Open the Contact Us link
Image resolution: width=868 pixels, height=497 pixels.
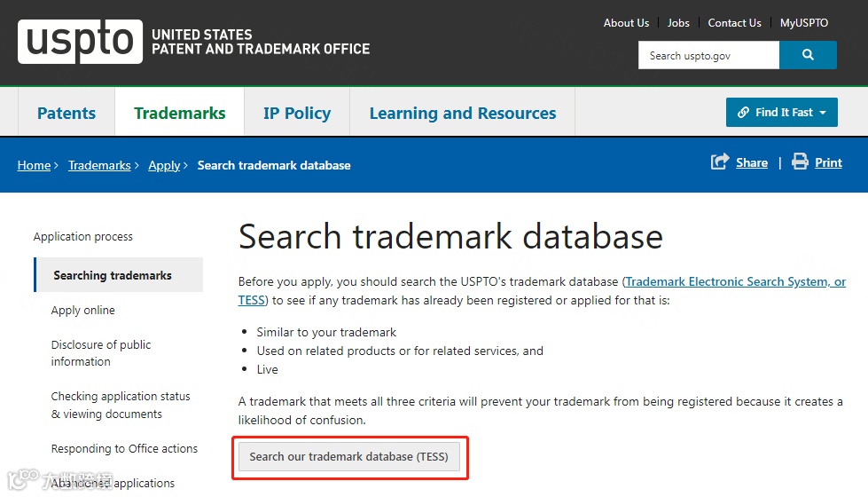pos(734,23)
